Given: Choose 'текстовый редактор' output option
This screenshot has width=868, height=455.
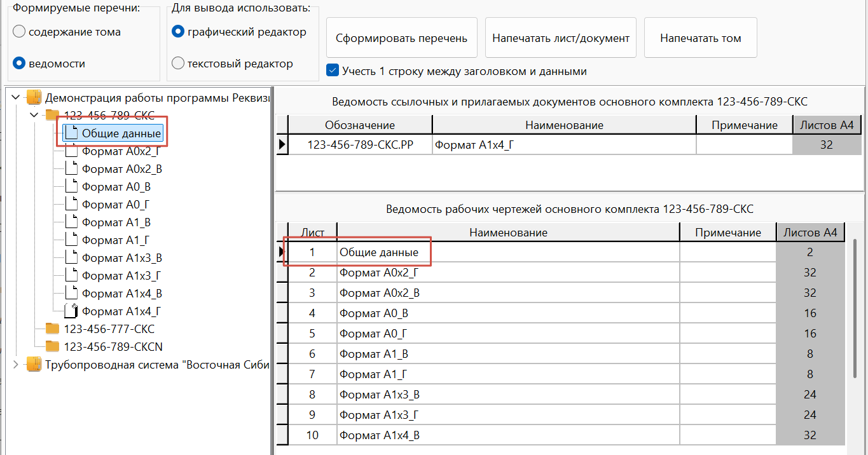Looking at the screenshot, I should [x=179, y=63].
